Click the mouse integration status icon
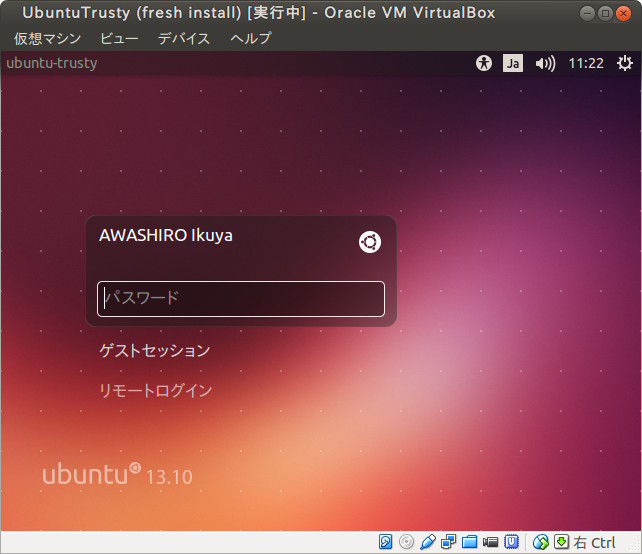The image size is (642, 554). click(541, 542)
